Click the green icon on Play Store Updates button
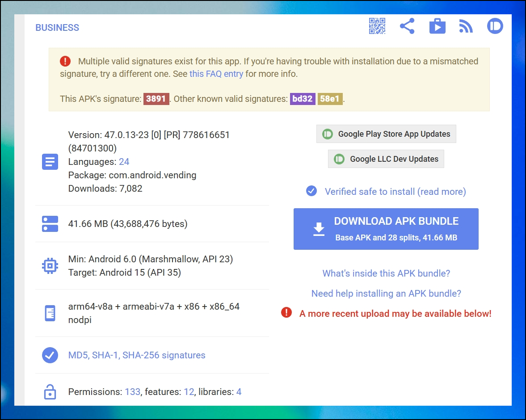Image resolution: width=526 pixels, height=420 pixels. pyautogui.click(x=328, y=134)
